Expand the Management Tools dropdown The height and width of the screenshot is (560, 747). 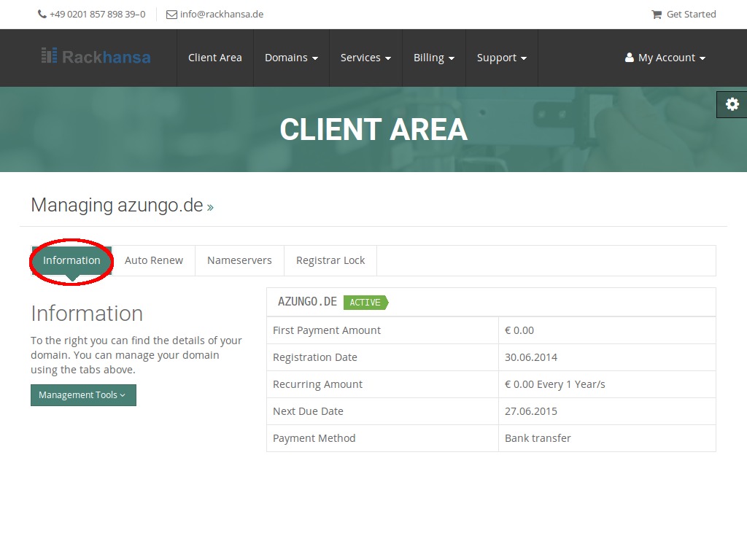point(83,395)
